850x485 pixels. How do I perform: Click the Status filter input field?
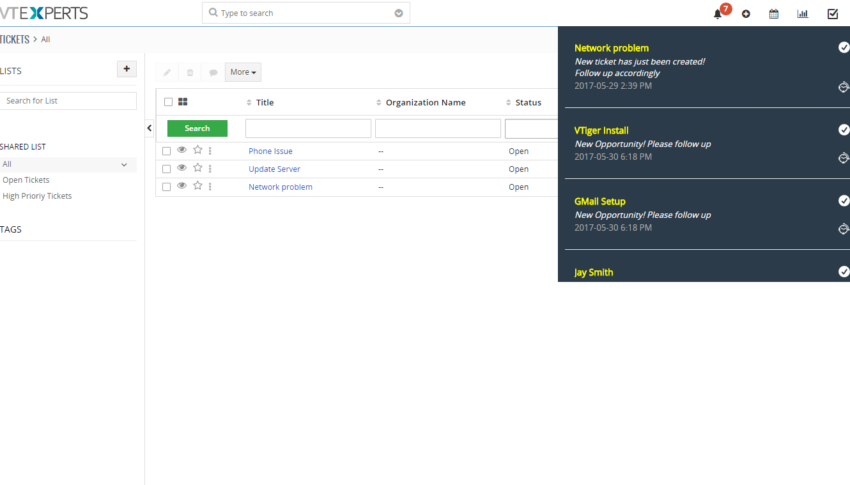pos(531,128)
